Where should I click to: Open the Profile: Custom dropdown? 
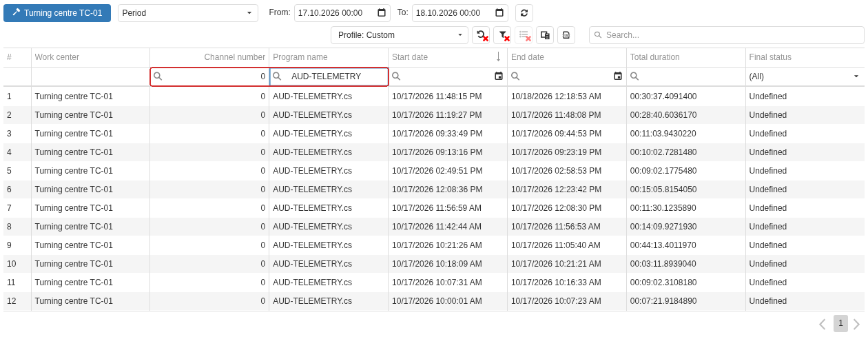(x=400, y=35)
